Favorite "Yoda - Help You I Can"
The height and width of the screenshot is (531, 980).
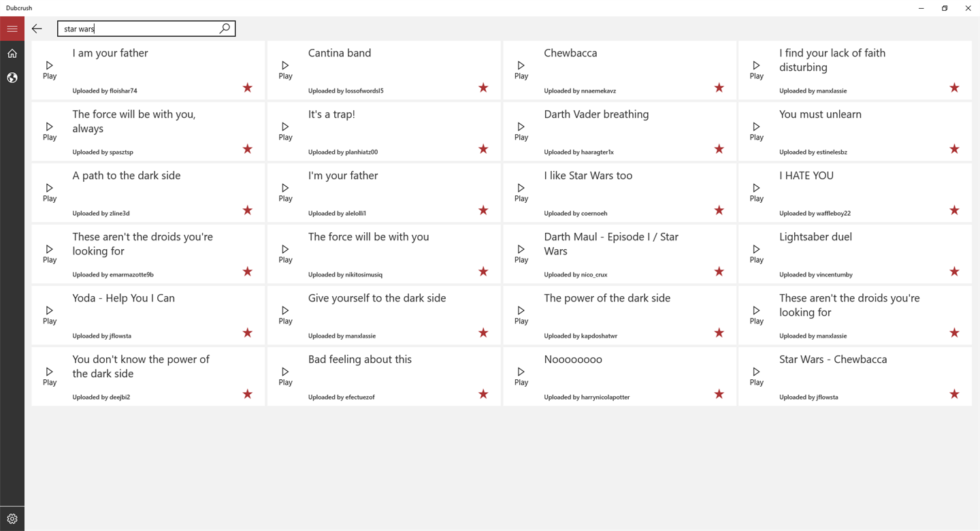(248, 333)
